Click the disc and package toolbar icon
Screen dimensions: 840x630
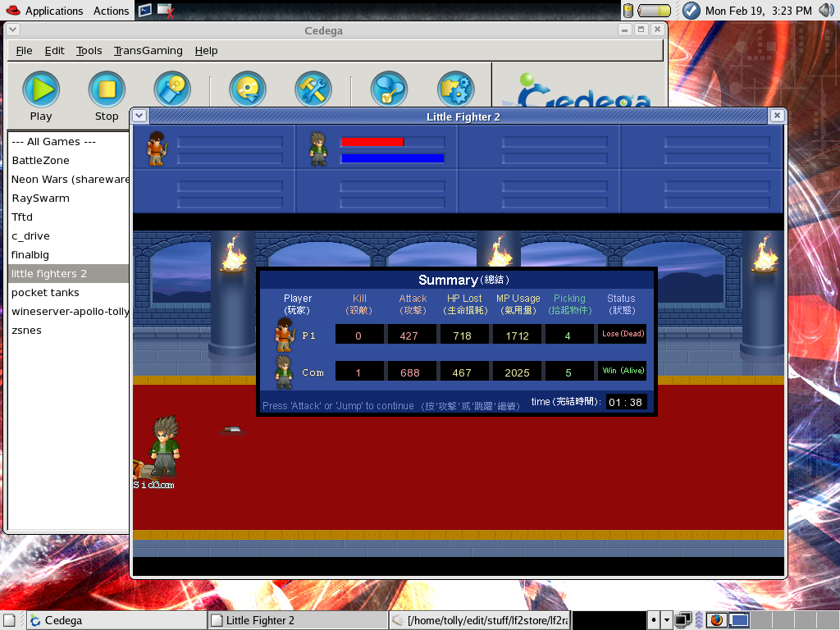[x=172, y=89]
